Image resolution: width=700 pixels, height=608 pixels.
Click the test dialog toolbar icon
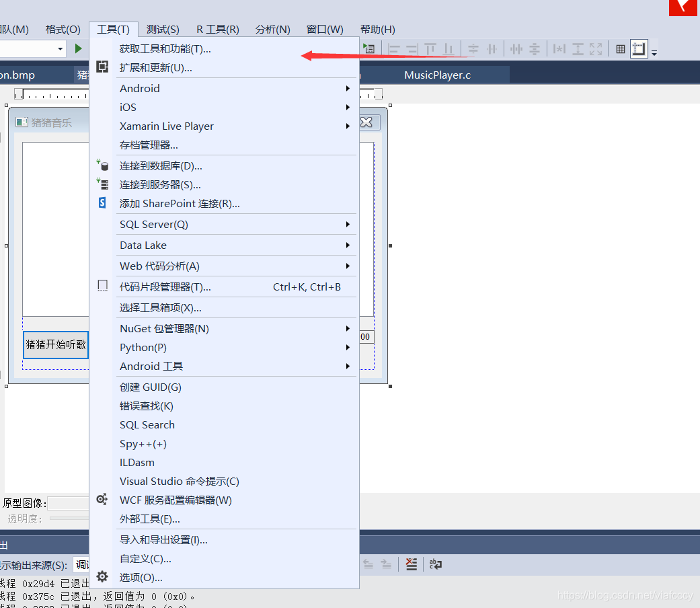[368, 48]
